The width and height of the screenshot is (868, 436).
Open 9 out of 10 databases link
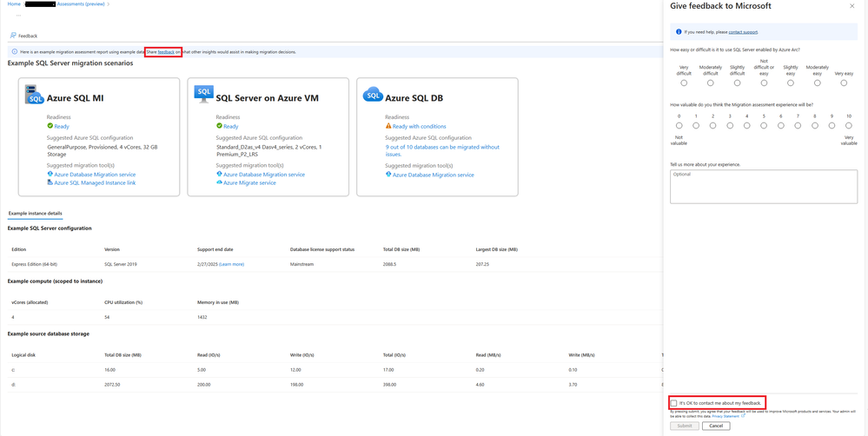442,150
